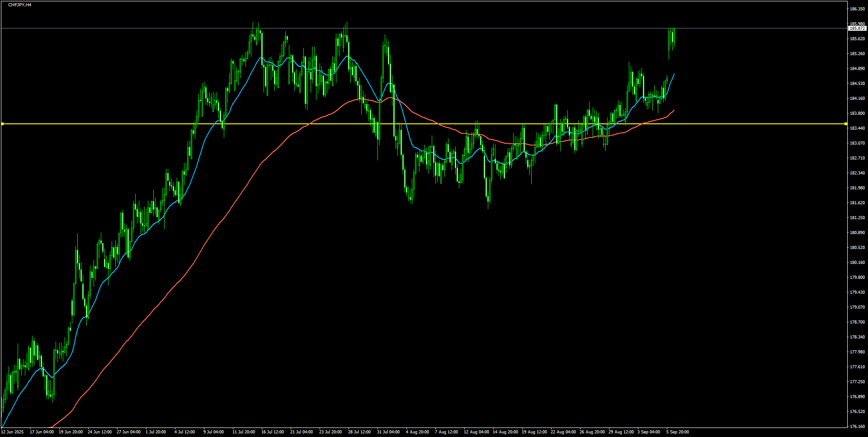Click the CHFJPY,H4 chart title label

[19, 5]
